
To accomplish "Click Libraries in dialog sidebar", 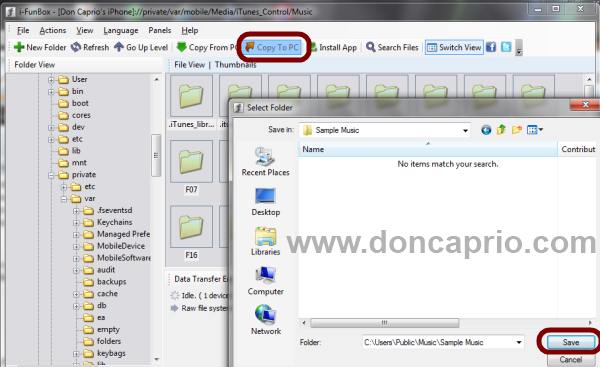I will 265,241.
